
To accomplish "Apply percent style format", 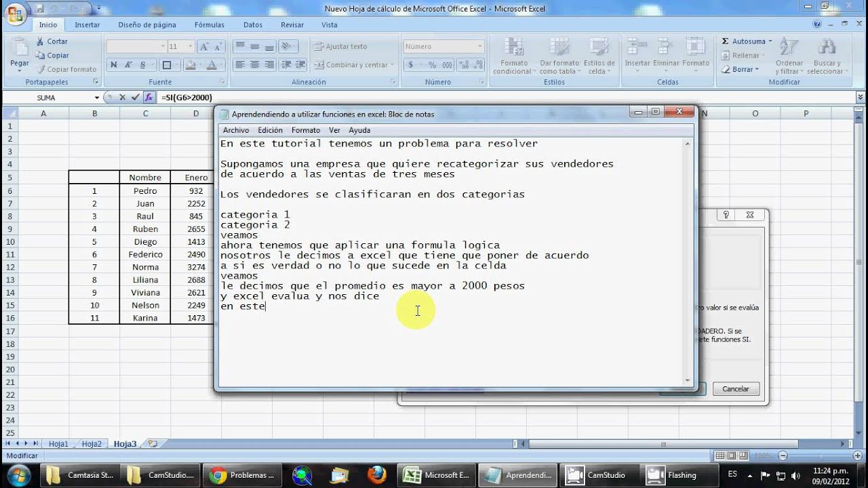I will click(432, 65).
